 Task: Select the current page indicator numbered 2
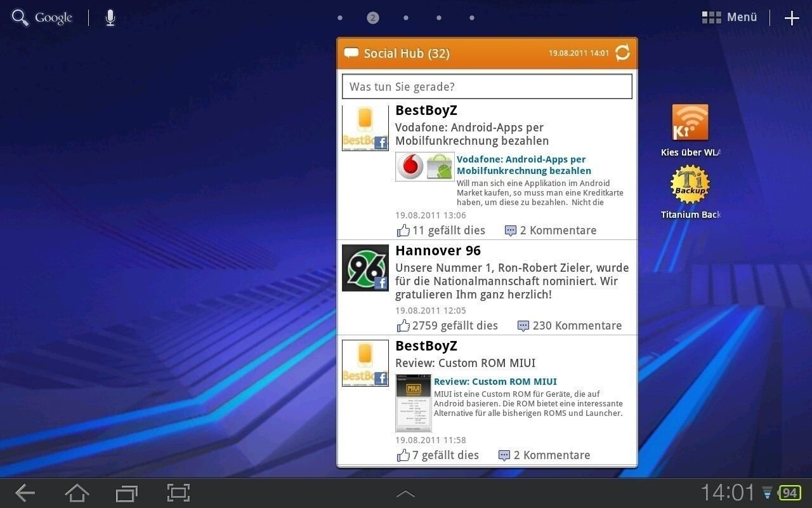click(x=373, y=18)
